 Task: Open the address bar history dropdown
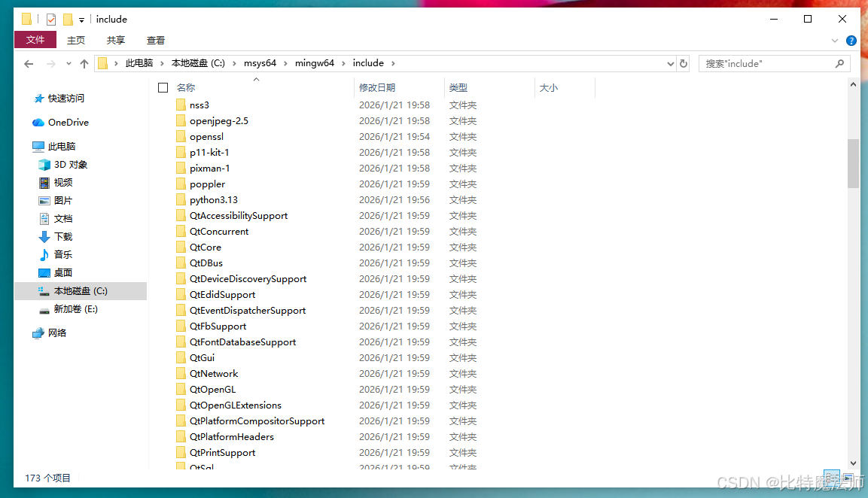(x=670, y=64)
